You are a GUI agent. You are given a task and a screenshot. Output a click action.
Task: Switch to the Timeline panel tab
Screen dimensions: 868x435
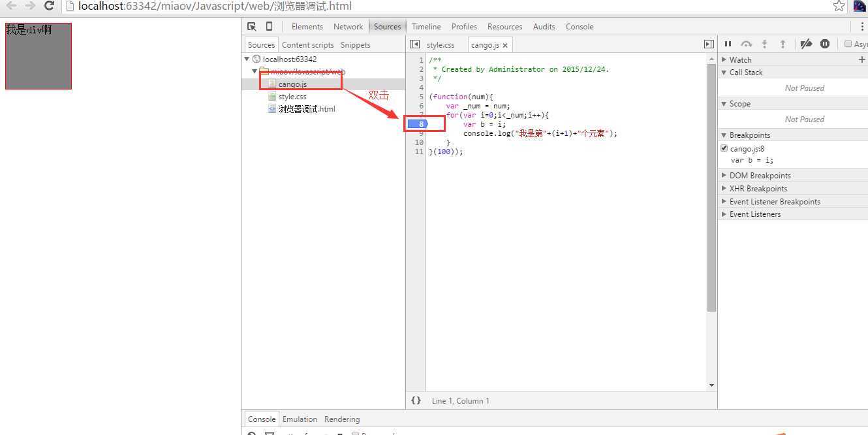(426, 27)
